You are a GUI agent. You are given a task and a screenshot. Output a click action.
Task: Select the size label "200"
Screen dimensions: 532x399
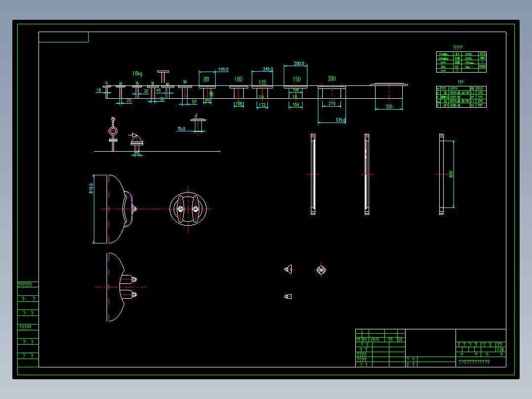click(x=332, y=79)
